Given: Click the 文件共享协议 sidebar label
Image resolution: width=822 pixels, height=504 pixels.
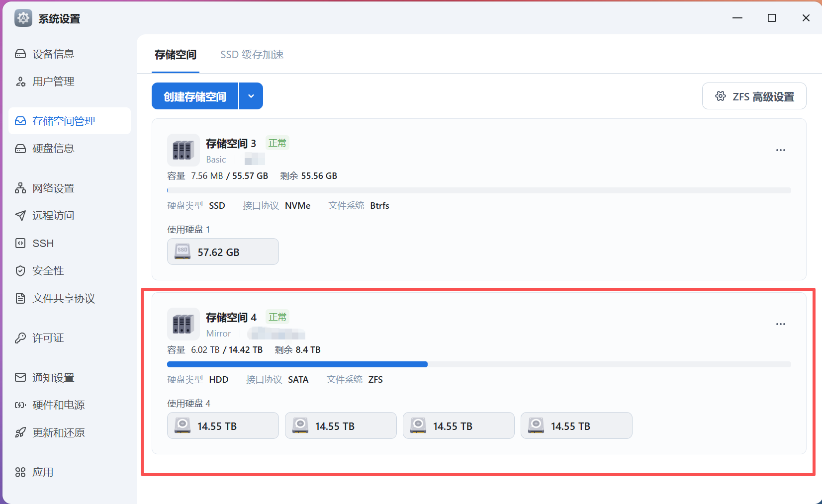Looking at the screenshot, I should click(x=64, y=298).
